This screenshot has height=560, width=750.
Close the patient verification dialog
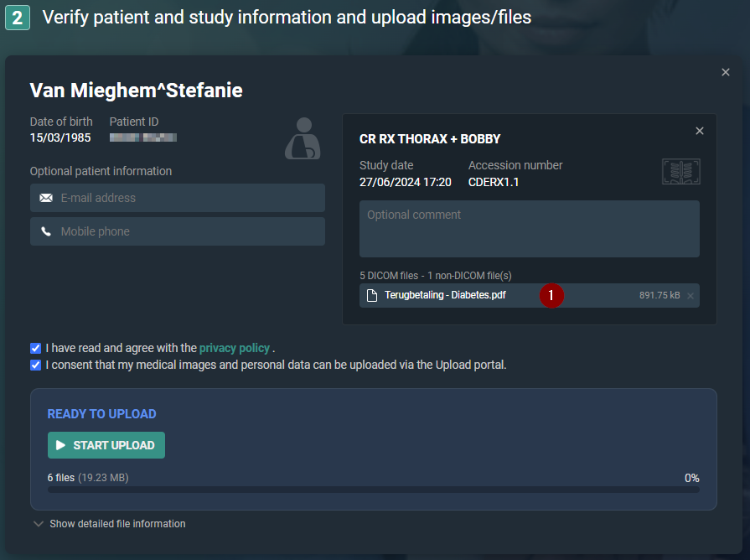(726, 73)
